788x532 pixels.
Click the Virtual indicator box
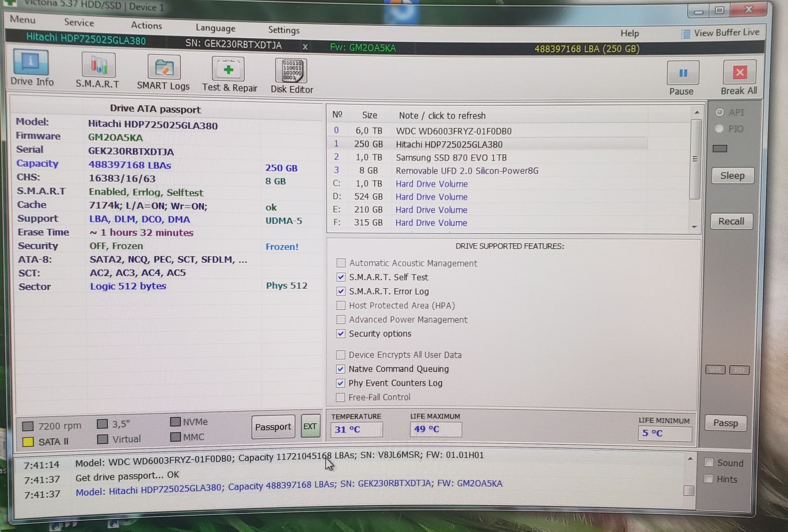click(102, 439)
